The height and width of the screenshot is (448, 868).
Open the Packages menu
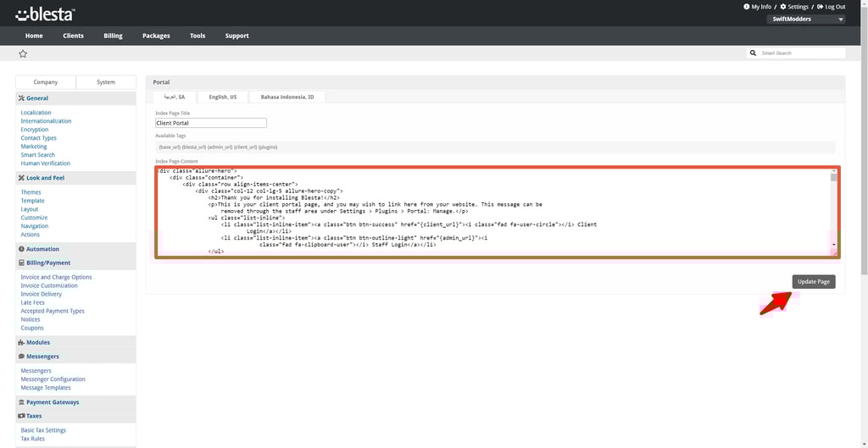[x=156, y=36]
